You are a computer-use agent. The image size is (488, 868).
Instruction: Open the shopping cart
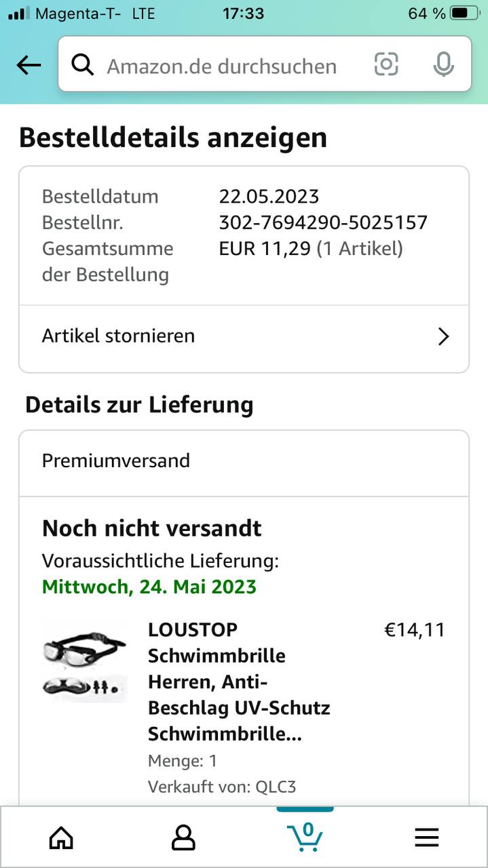point(305,837)
